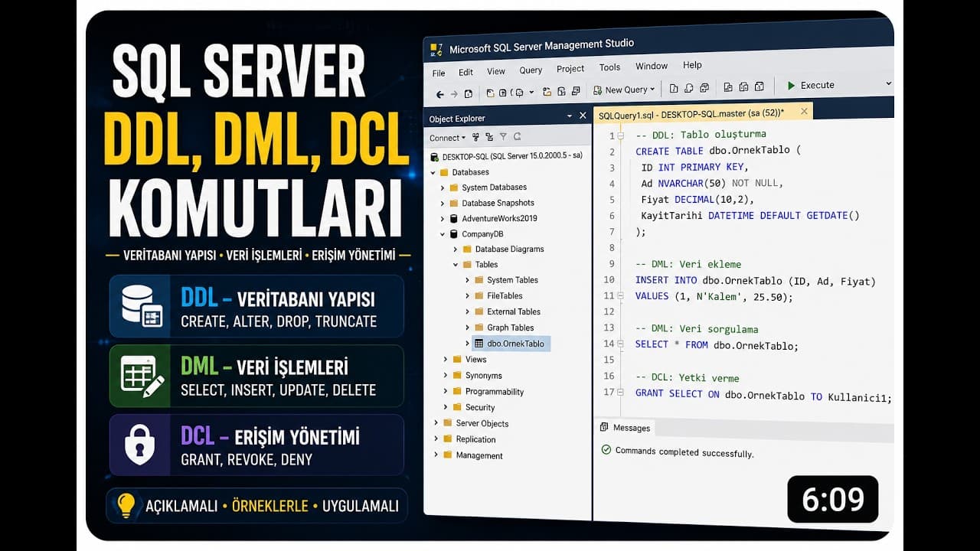Click the back navigation arrow in the toolbar
The width and height of the screenshot is (980, 551).
439,94
